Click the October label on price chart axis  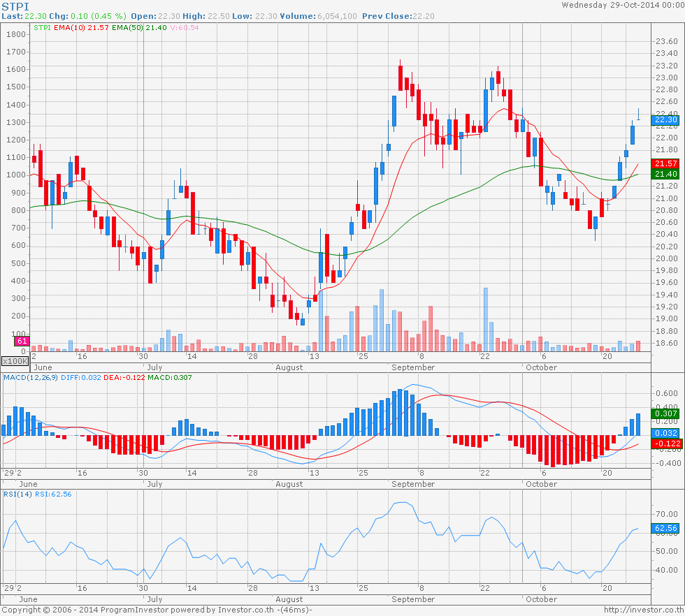click(x=542, y=367)
